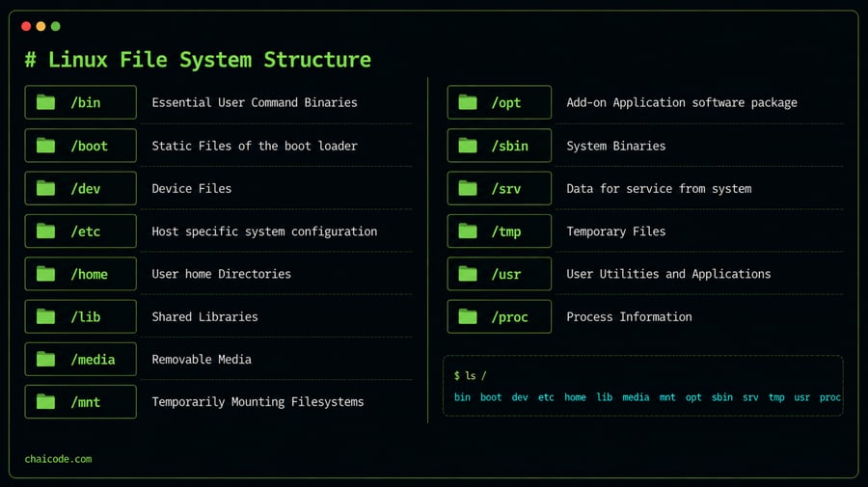
Task: Select the /bin label
Action: coord(86,103)
